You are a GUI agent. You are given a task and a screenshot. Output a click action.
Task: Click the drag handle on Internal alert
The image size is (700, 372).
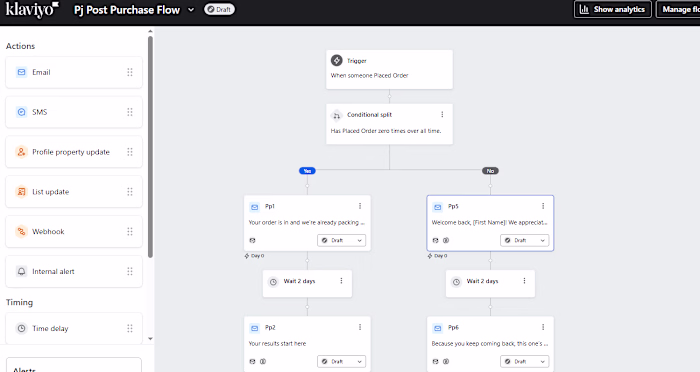tap(130, 271)
